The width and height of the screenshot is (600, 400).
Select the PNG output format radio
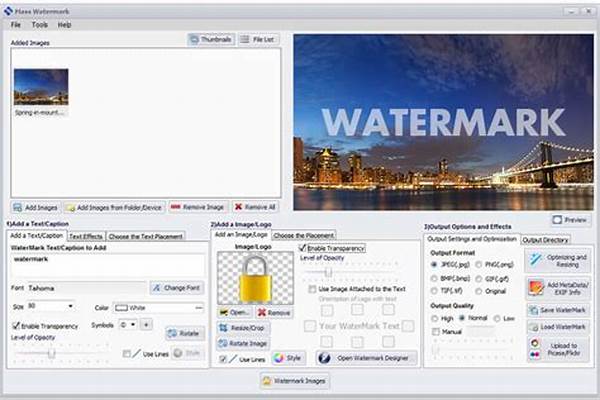(x=481, y=265)
